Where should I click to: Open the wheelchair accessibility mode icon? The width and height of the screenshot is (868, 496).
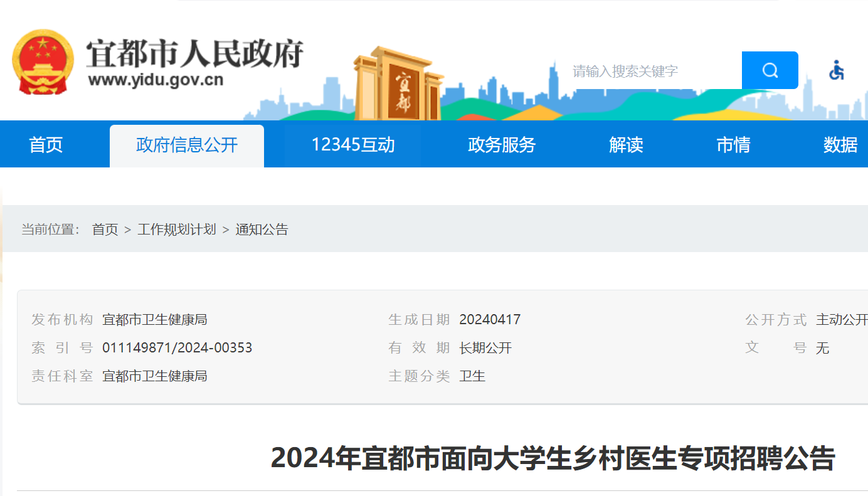[836, 70]
